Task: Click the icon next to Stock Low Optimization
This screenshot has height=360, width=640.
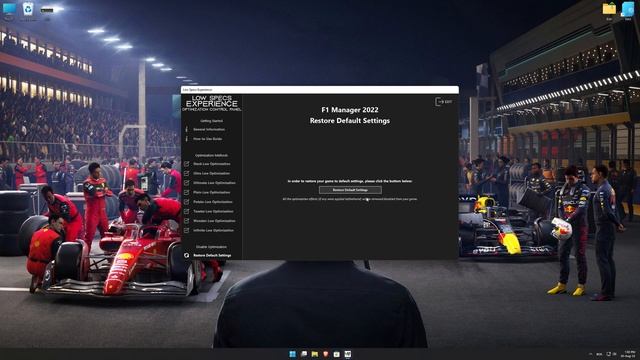Action: coord(187,164)
